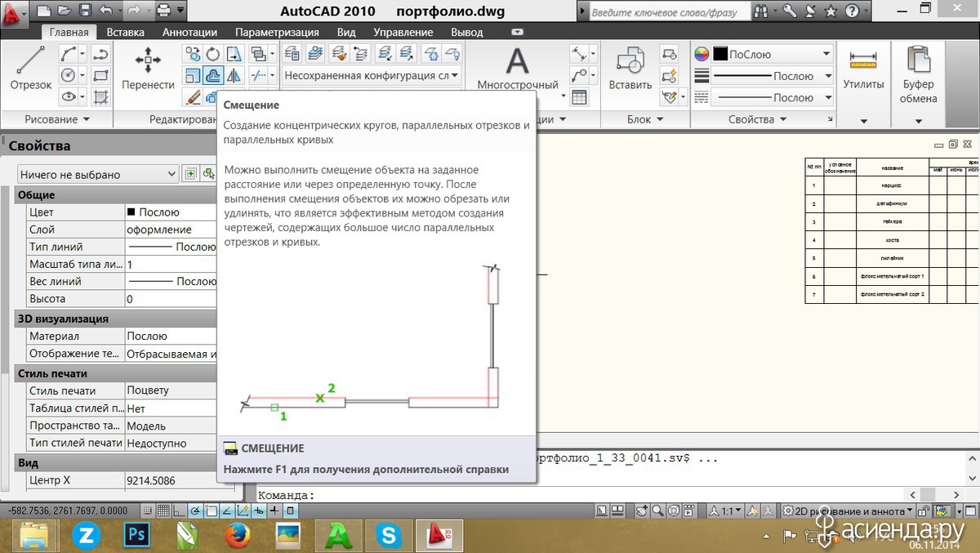Toggle Polar tracking in status bar
This screenshot has width=980, height=553.
pyautogui.click(x=195, y=511)
